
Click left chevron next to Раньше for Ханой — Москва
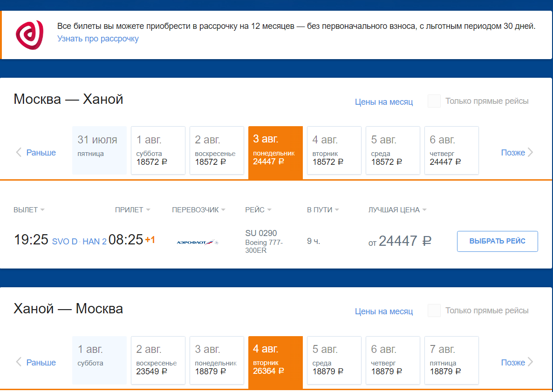19,362
